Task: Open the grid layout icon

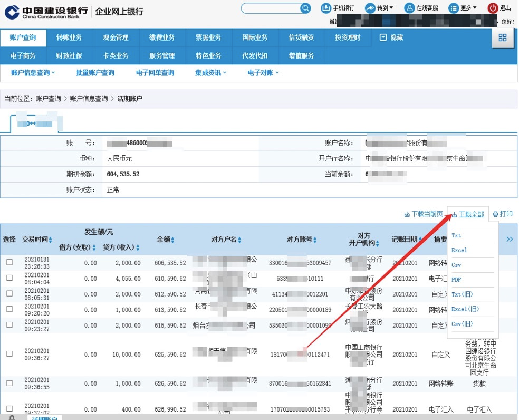Action: click(503, 38)
